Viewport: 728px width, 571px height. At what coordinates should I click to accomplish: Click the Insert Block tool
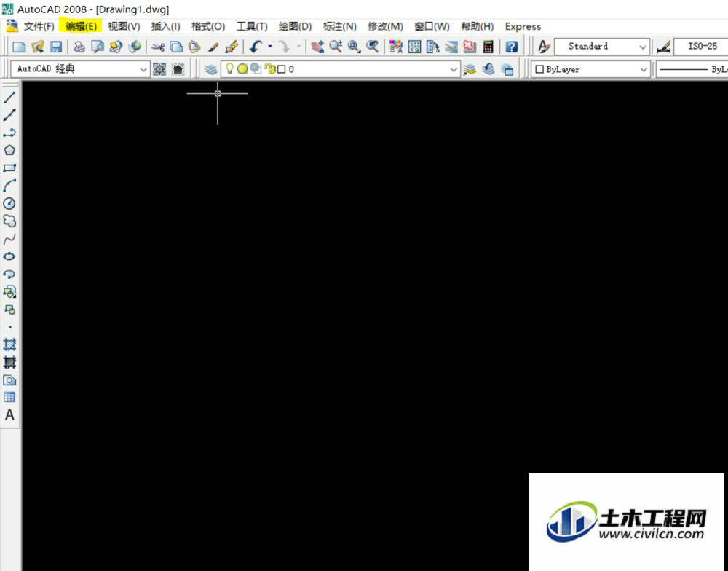(9, 292)
